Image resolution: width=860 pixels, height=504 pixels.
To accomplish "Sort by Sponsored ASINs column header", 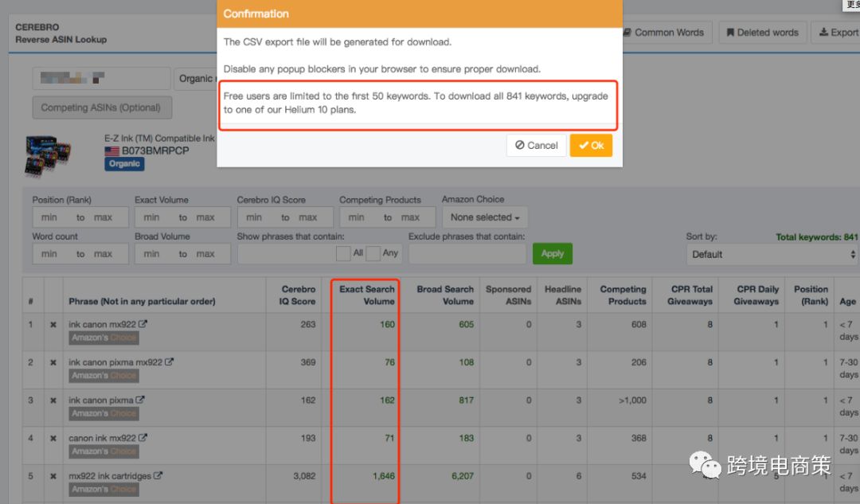I will (508, 295).
